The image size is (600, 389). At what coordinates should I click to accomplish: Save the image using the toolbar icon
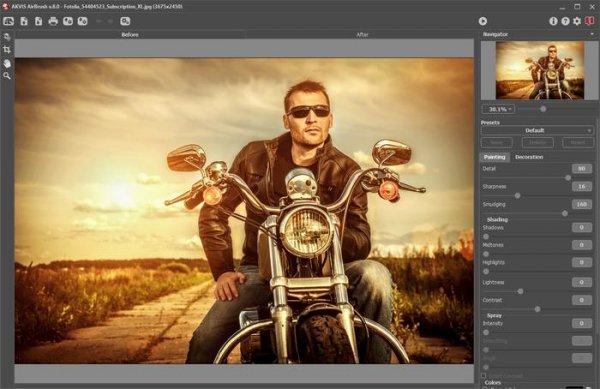[38, 21]
